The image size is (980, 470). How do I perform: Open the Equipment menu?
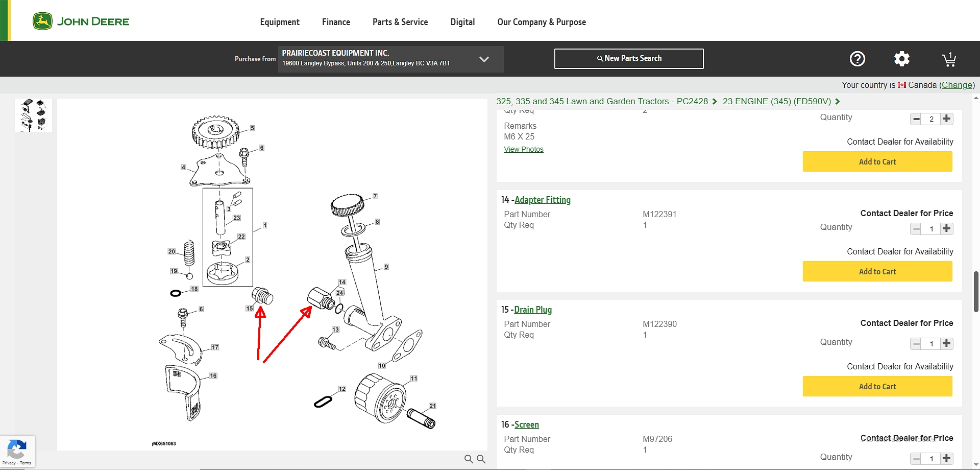(280, 22)
